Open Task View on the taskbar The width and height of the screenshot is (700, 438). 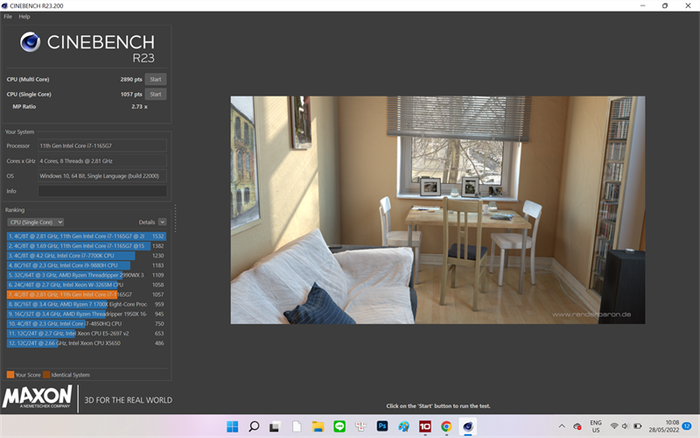pos(275,427)
